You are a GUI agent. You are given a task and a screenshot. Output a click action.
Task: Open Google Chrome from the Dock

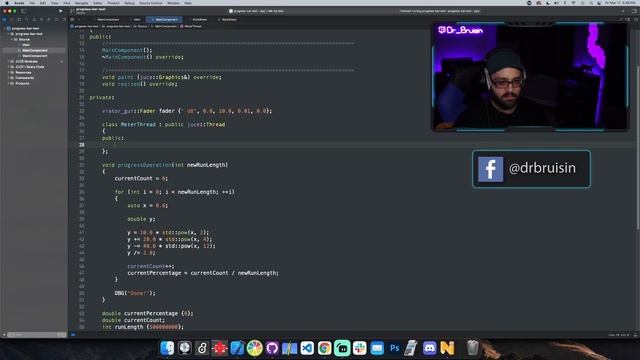coord(324,348)
